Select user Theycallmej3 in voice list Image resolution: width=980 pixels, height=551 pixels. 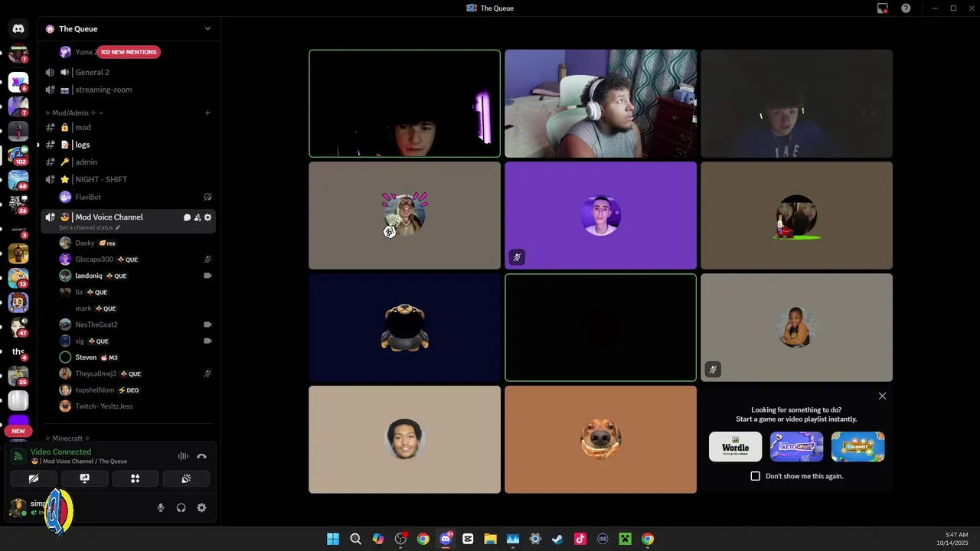point(127,373)
